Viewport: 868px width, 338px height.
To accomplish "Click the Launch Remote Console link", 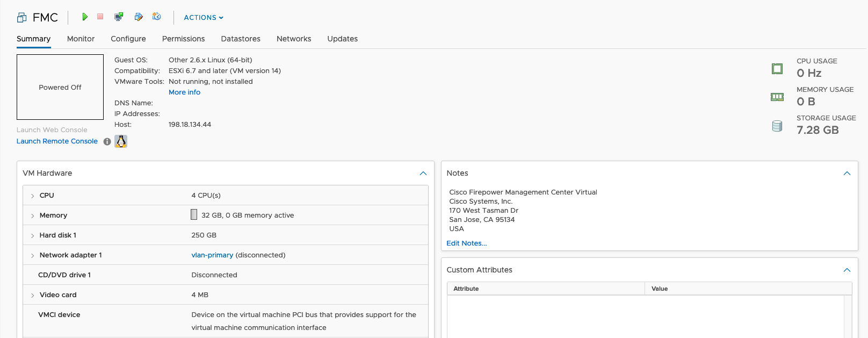I will pos(57,141).
